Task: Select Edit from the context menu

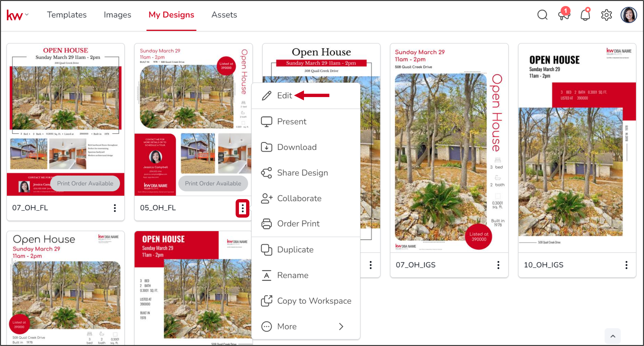Action: coord(284,95)
